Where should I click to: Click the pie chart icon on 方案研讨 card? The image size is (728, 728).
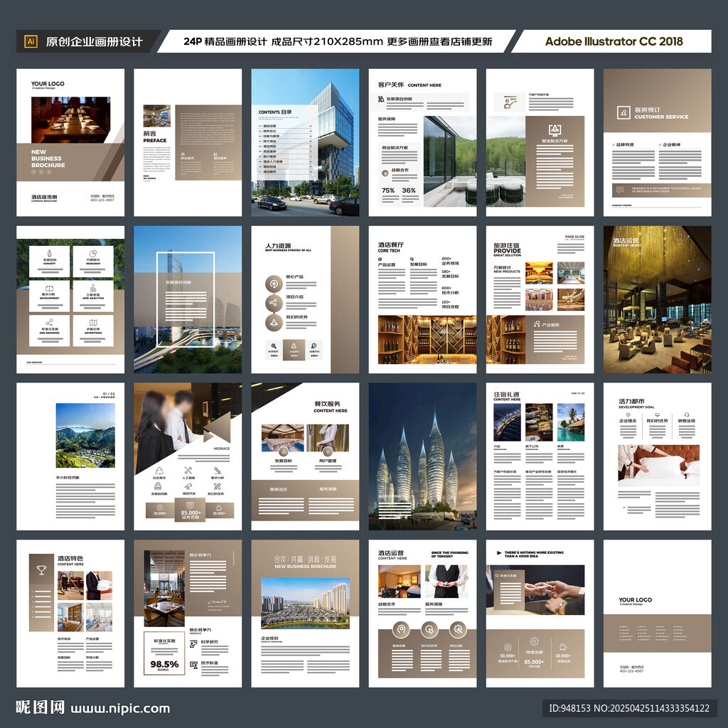tap(93, 254)
